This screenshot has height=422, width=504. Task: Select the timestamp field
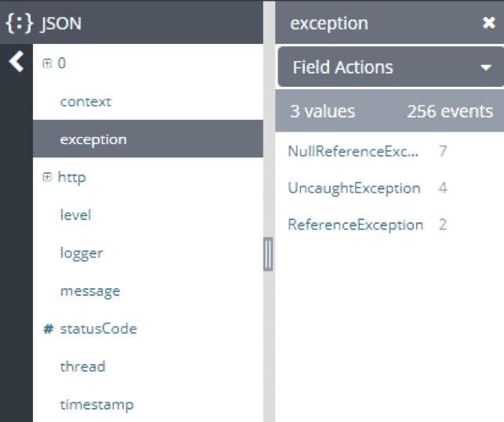(96, 405)
